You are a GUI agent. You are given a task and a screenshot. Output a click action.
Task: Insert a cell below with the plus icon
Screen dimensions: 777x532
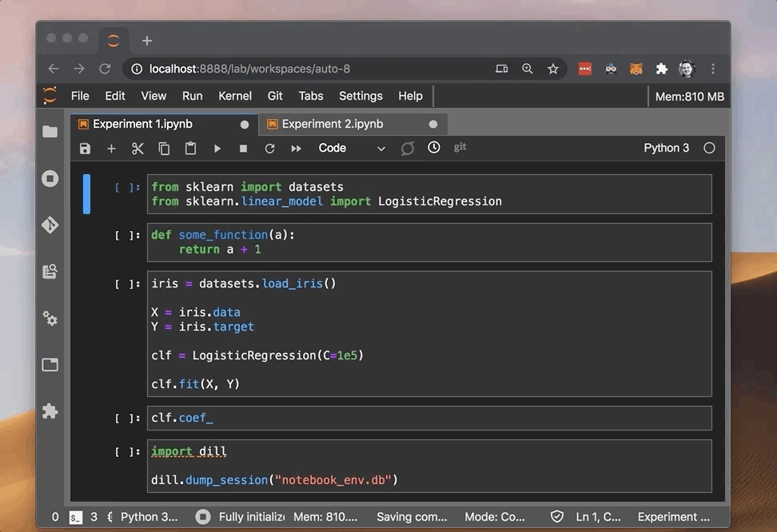(111, 149)
